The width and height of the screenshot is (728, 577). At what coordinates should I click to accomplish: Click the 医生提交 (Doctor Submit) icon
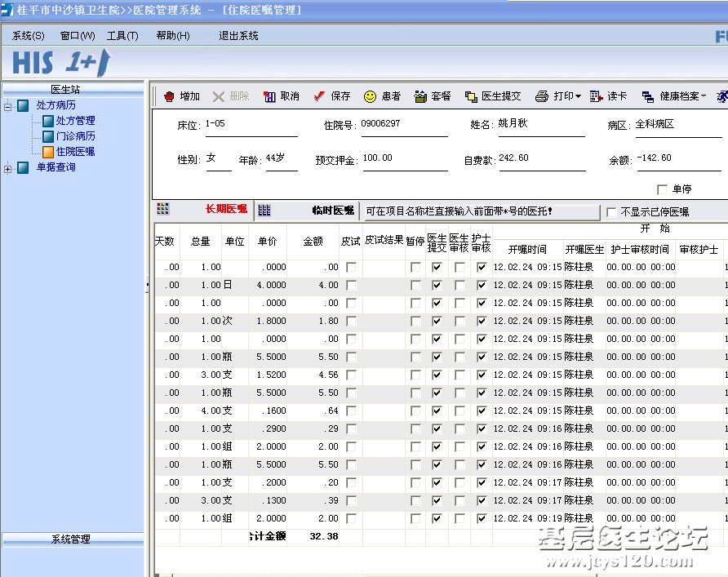471,96
